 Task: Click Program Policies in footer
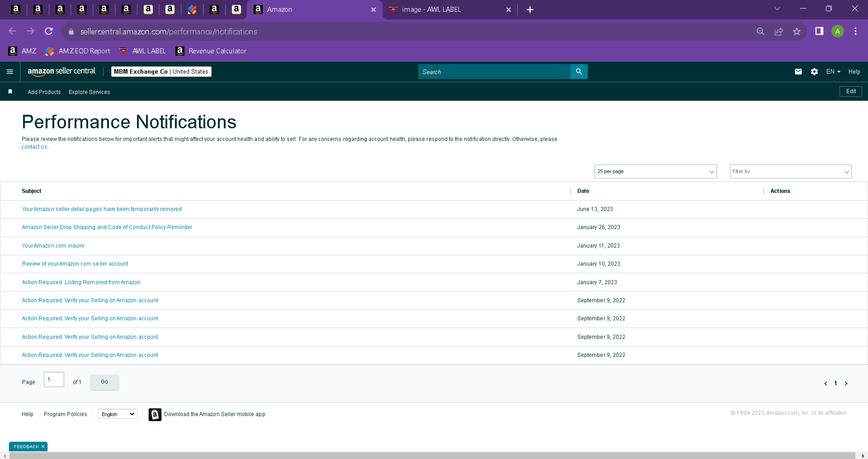(x=65, y=414)
